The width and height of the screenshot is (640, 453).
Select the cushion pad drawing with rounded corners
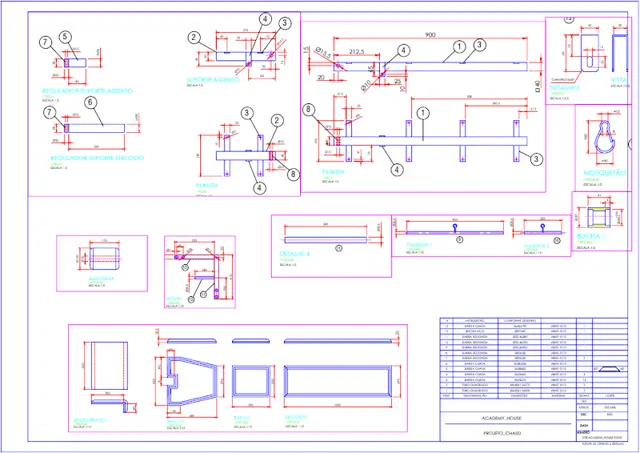pos(105,258)
